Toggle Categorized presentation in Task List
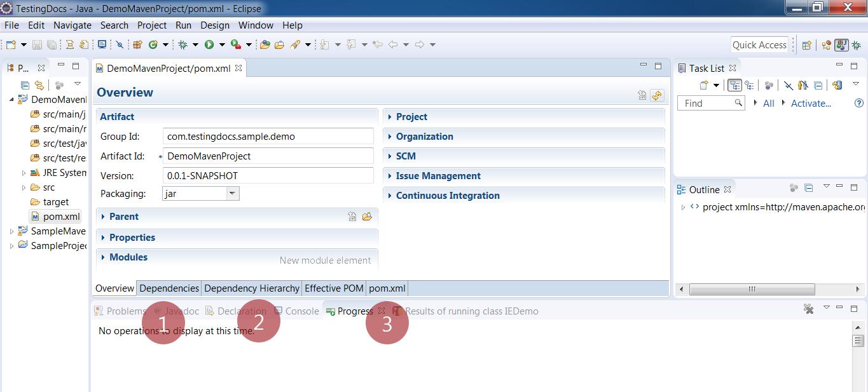The image size is (868, 392). click(x=735, y=85)
